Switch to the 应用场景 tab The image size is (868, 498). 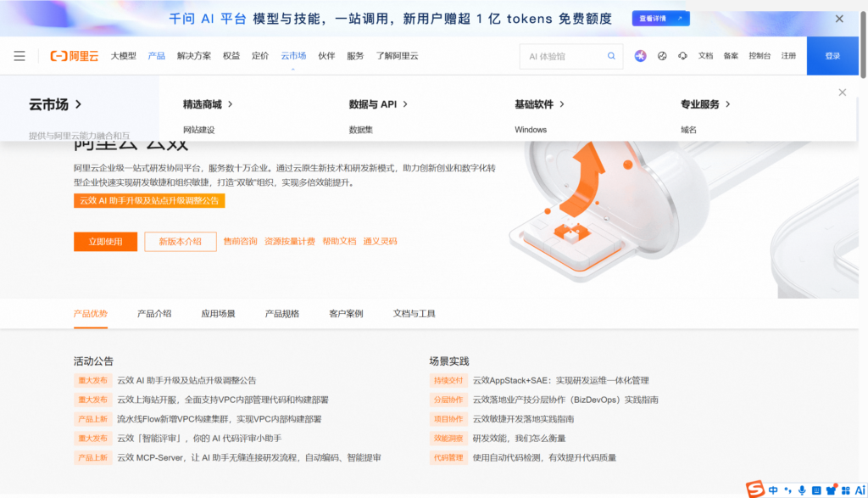[218, 314]
